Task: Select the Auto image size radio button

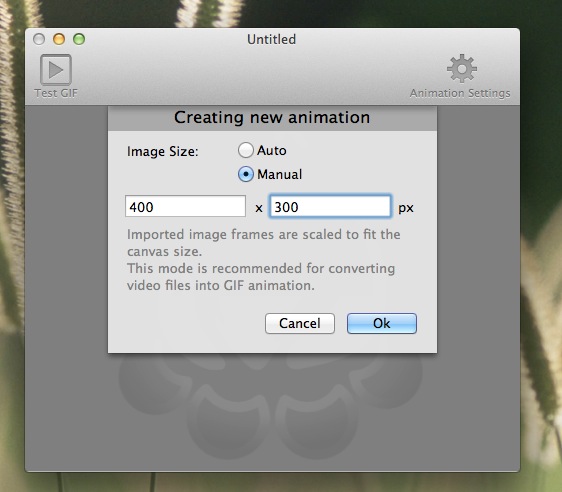Action: (x=246, y=150)
